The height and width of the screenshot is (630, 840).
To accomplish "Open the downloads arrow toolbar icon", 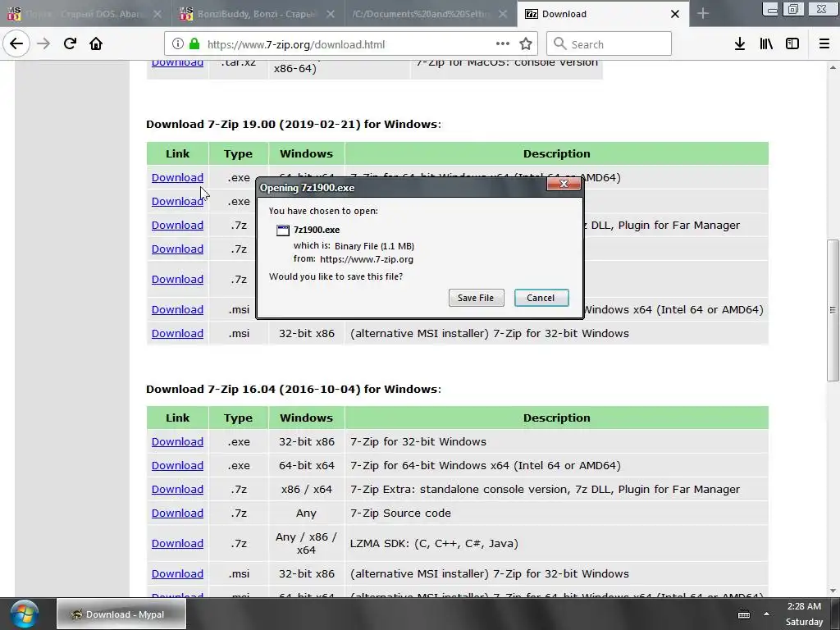I will 740,44.
